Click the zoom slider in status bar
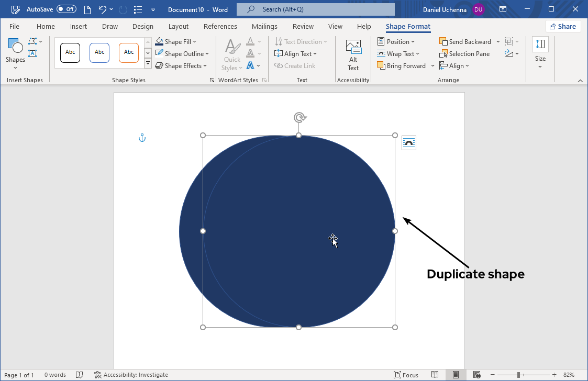This screenshot has height=381, width=588. (x=518, y=375)
